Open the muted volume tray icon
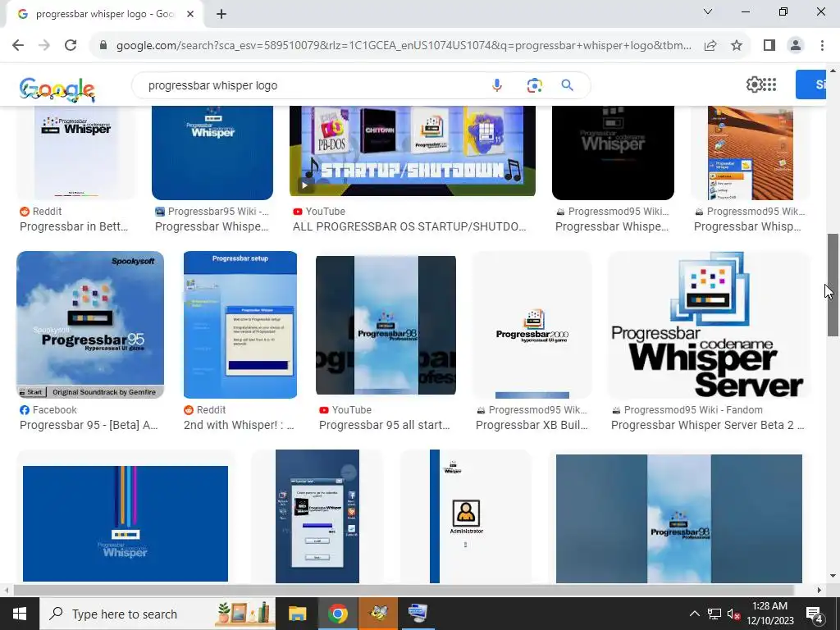 pos(733,614)
